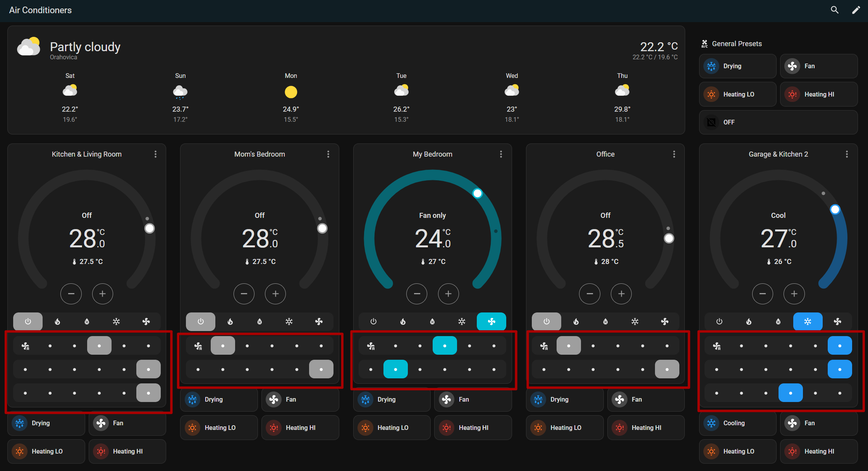Open the search icon in header

[x=835, y=10]
